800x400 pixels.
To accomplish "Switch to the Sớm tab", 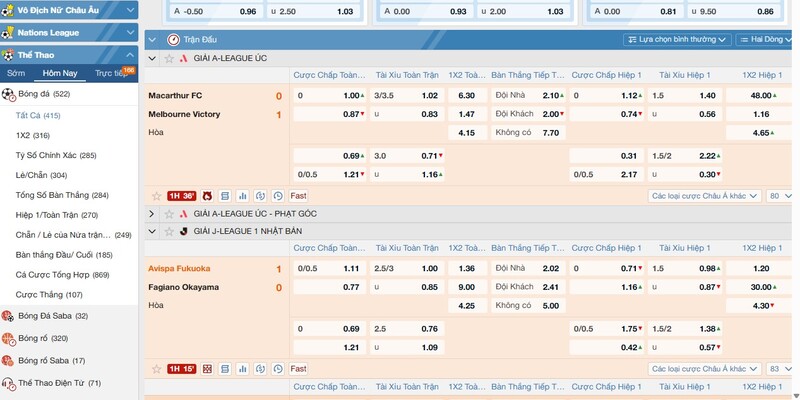I will tap(16, 74).
